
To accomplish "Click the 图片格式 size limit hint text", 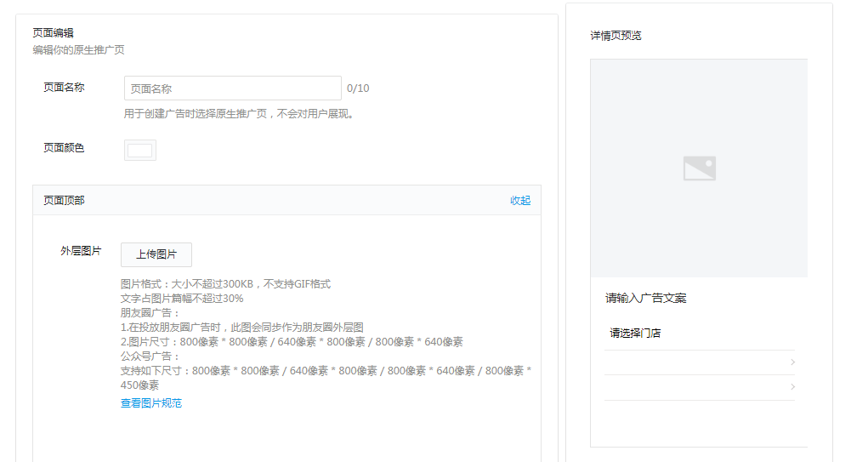I will 225,284.
